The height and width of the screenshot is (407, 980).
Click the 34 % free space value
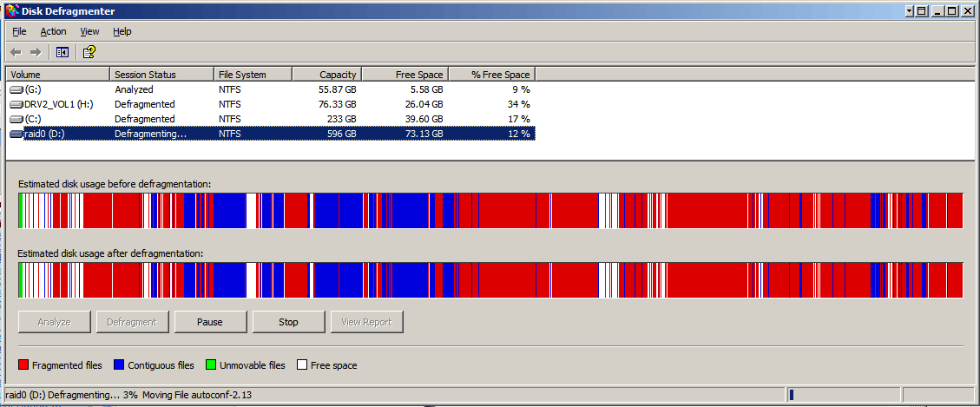coord(519,104)
